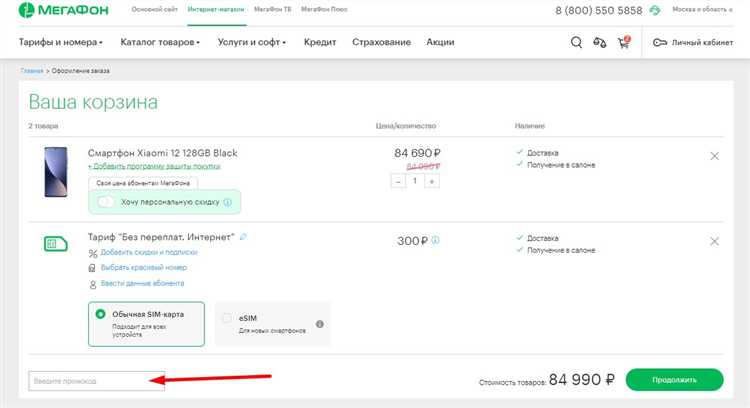Click the edit pencil beside tariff name
This screenshot has height=408, width=750.
pyautogui.click(x=243, y=237)
